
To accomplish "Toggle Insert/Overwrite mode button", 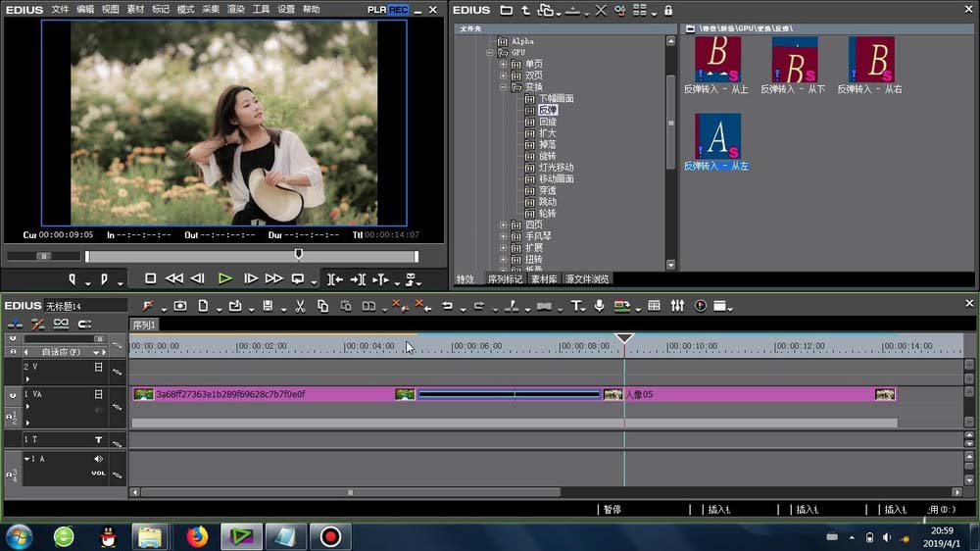I will click(15, 324).
